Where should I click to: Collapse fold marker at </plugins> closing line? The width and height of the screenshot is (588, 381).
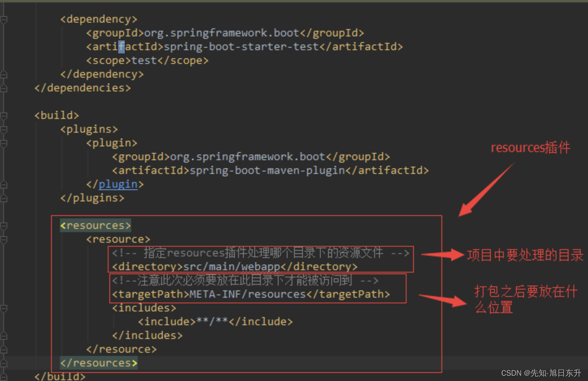(4, 198)
